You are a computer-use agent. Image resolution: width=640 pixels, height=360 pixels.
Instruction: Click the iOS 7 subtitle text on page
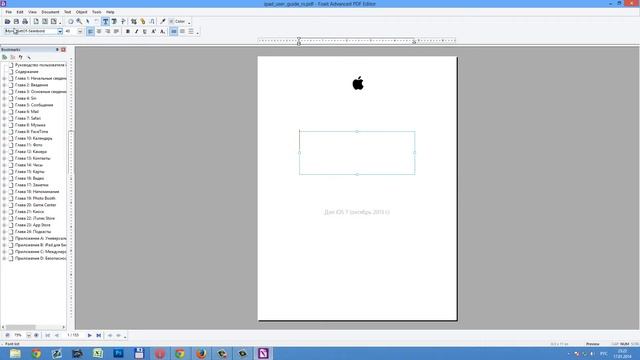pos(357,212)
